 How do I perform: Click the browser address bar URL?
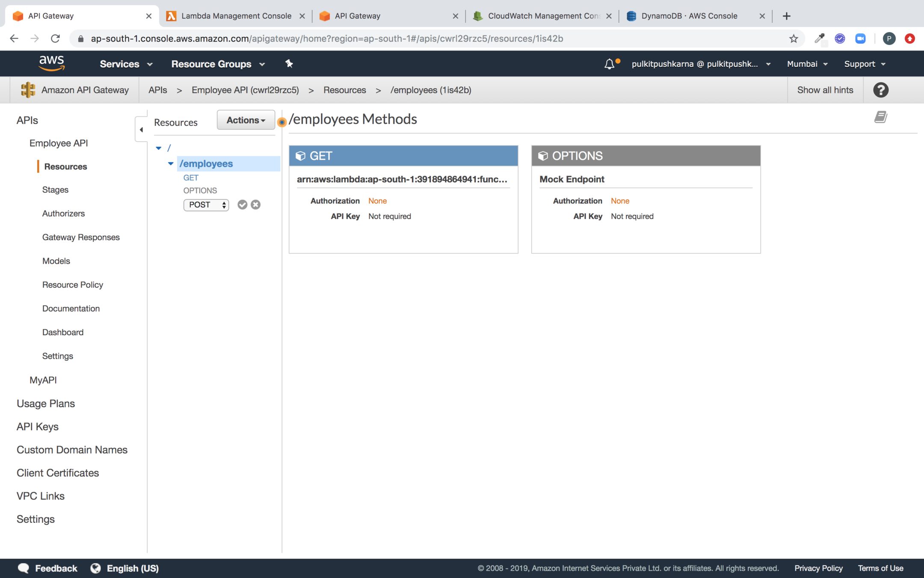pyautogui.click(x=327, y=39)
